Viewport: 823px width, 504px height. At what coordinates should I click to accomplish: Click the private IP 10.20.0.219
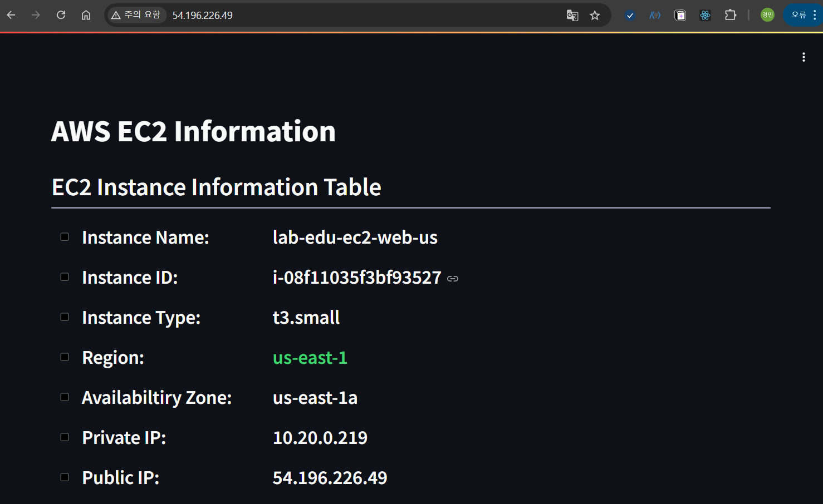pos(320,438)
